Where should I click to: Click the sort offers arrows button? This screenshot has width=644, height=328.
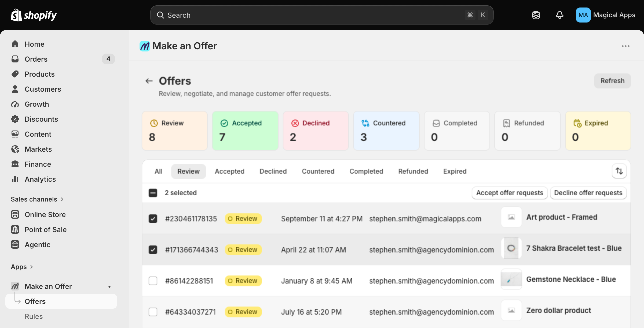point(619,171)
